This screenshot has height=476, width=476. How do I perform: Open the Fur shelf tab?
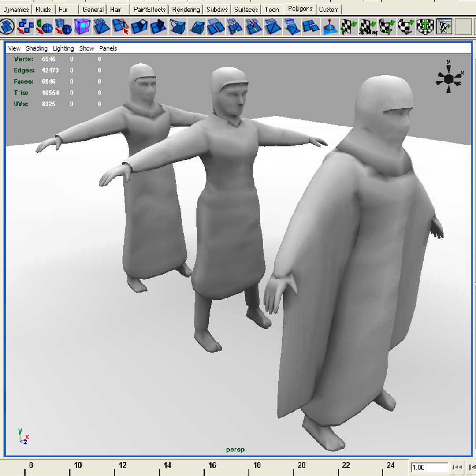tap(63, 10)
